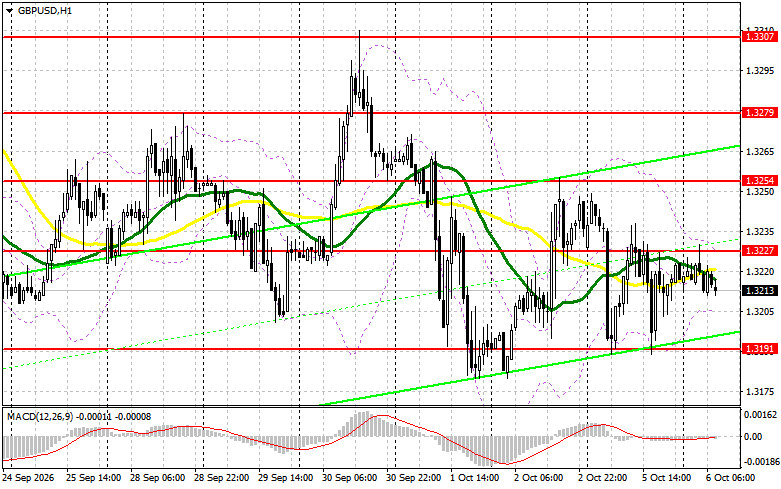Select the 1.3254 red price label
Image resolution: width=781 pixels, height=489 pixels.
coord(760,181)
